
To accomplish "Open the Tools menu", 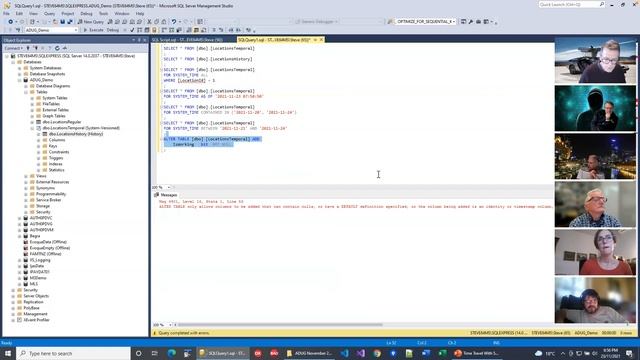I will [103, 13].
